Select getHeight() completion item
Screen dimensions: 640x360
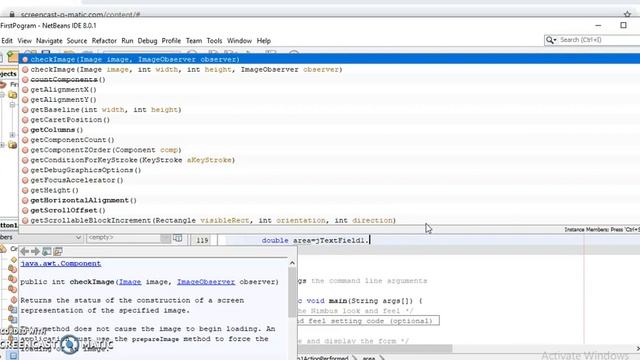point(329,190)
